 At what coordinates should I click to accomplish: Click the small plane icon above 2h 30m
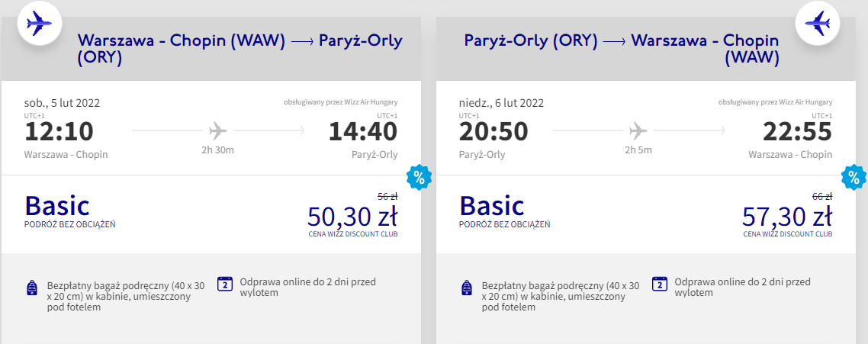click(217, 130)
